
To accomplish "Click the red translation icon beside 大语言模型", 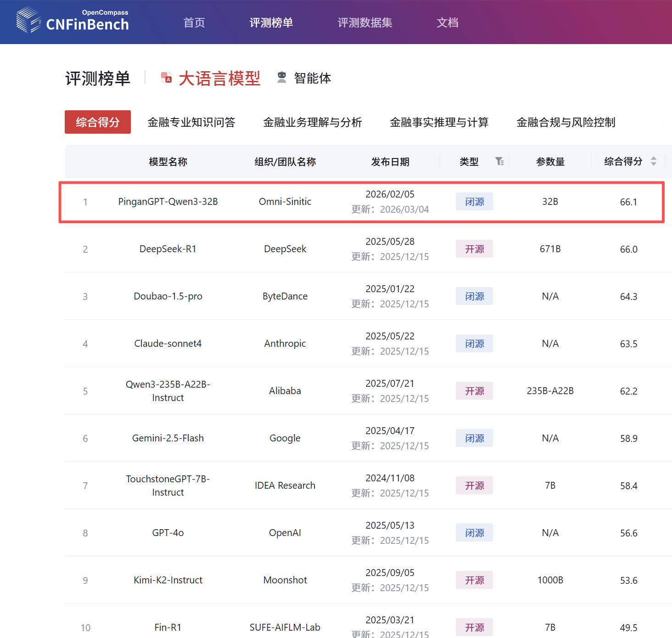I will pyautogui.click(x=166, y=78).
